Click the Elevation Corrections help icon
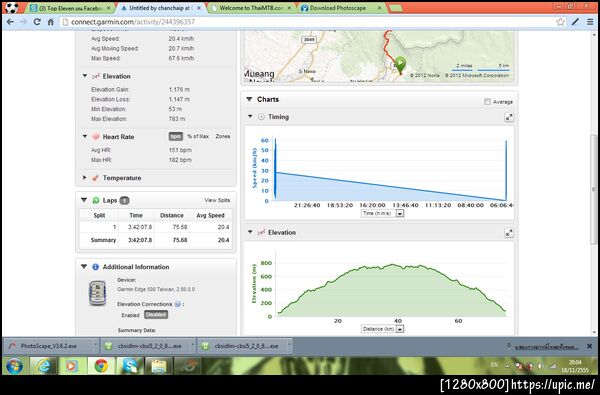This screenshot has height=395, width=600. coord(178,304)
